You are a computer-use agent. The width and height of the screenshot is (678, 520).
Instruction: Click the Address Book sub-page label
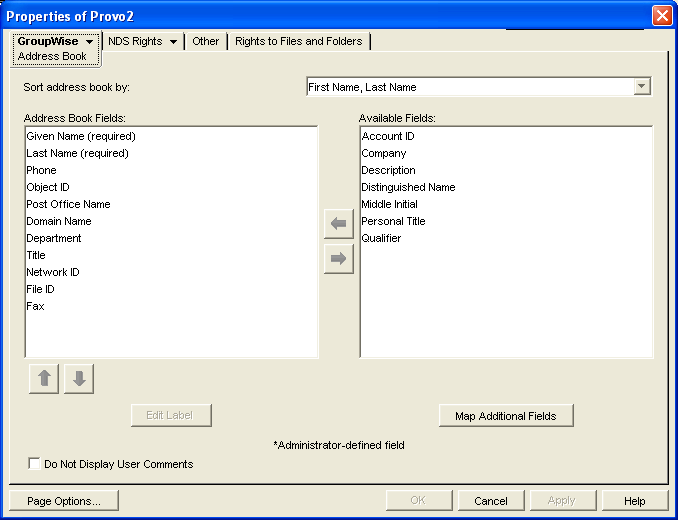click(52, 56)
